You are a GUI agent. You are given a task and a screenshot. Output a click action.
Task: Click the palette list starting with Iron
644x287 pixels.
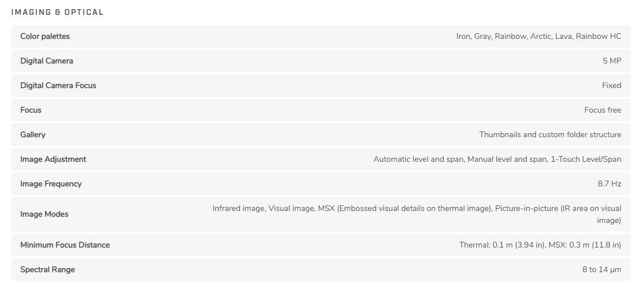point(539,37)
